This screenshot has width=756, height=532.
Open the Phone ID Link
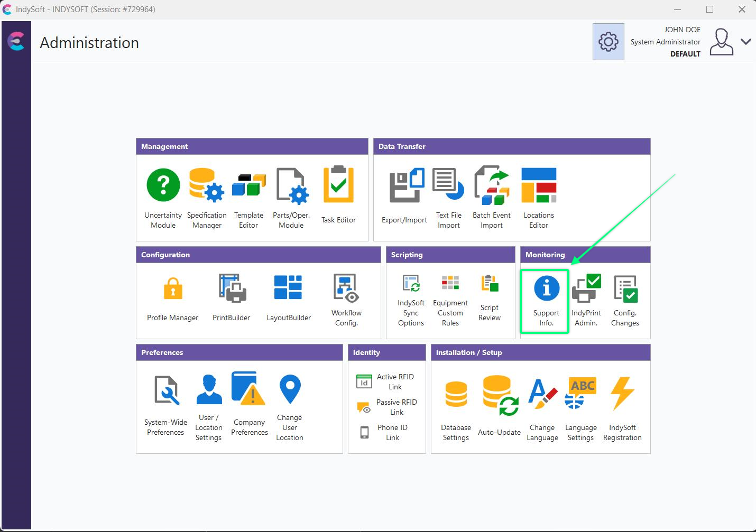[x=384, y=432]
